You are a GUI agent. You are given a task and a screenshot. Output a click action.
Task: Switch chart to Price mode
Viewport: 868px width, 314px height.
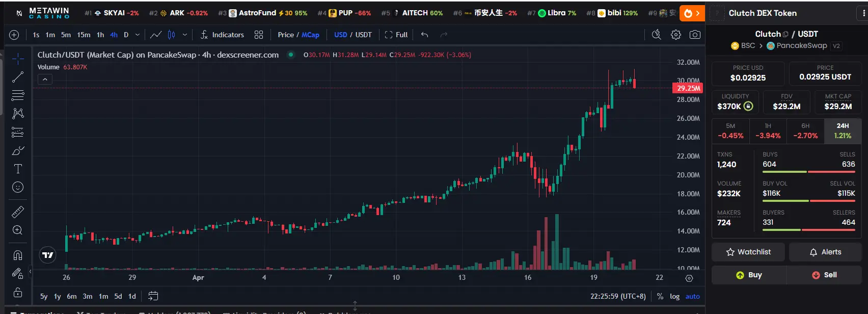click(x=286, y=35)
